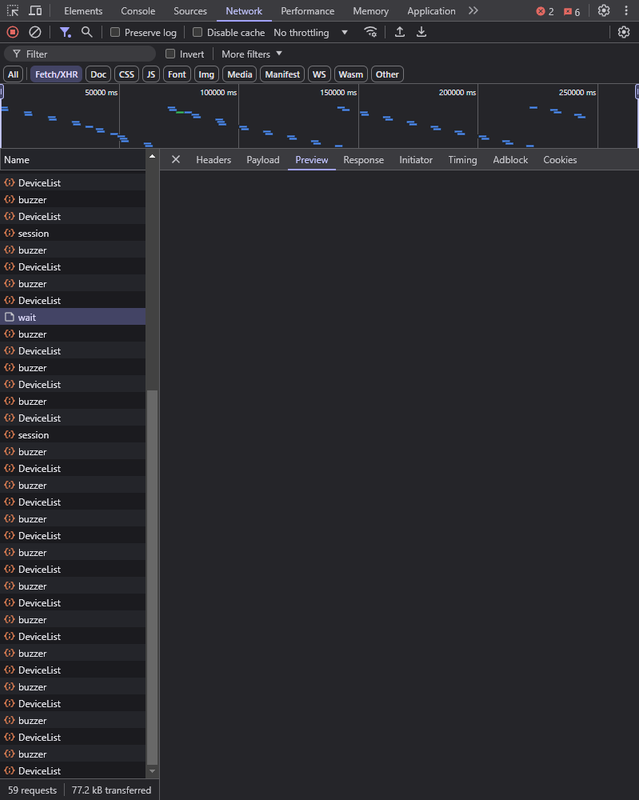Toggle the Other type filter

tap(387, 74)
